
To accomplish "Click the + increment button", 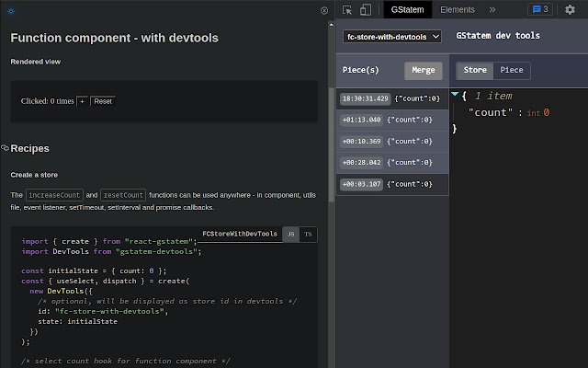I will point(82,101).
